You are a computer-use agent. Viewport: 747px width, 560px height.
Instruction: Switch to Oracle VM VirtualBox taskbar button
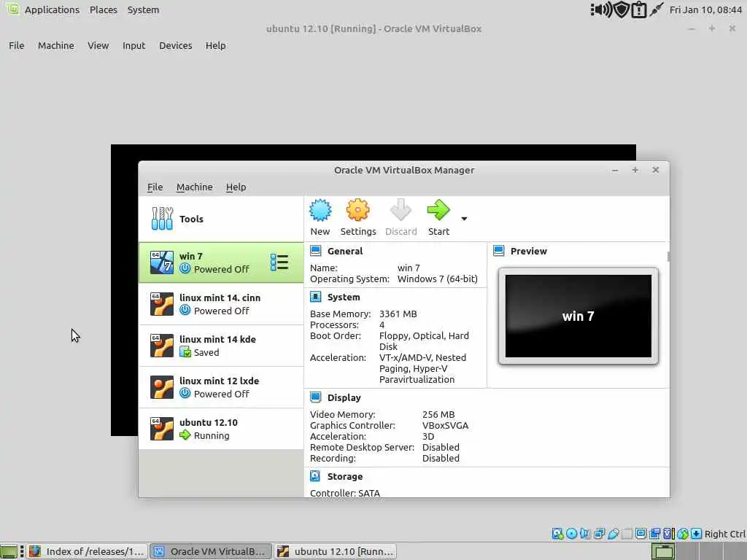click(x=211, y=551)
